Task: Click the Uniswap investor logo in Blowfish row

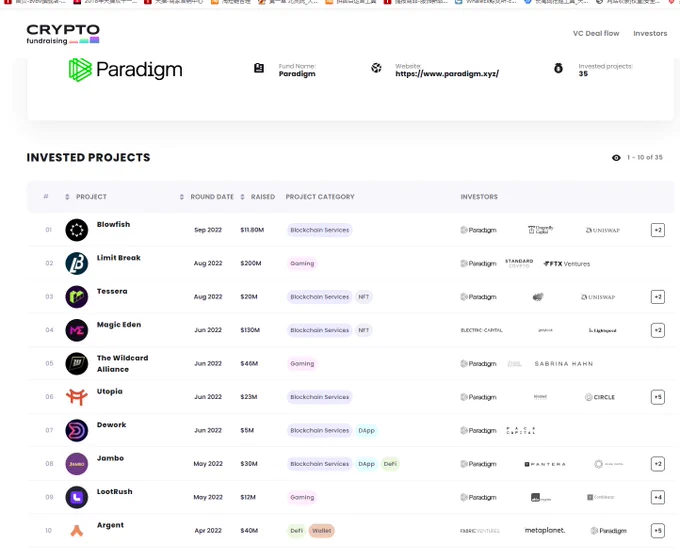Action: (603, 230)
